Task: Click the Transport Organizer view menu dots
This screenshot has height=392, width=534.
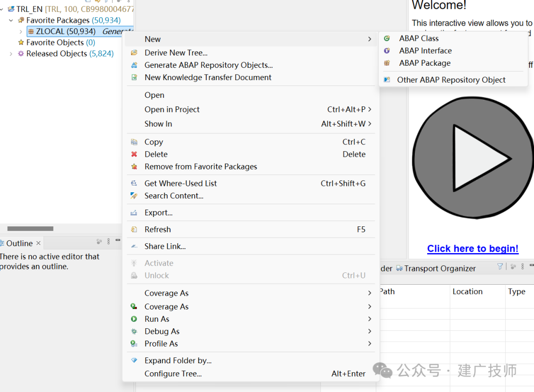Action: point(523,266)
